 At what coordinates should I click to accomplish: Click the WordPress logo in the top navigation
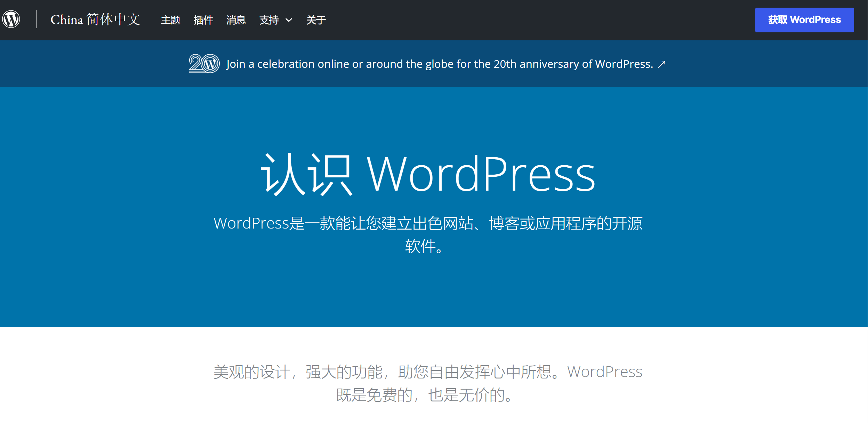(11, 19)
